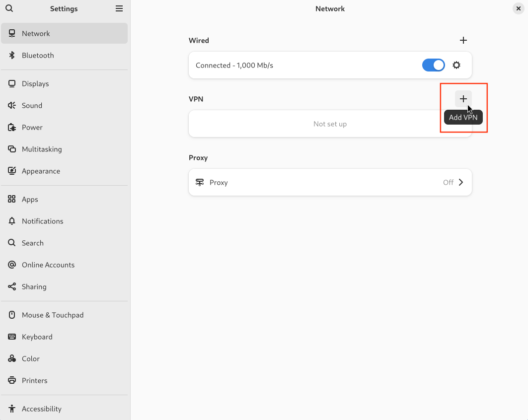Click the Online Accounts at-sign icon
This screenshot has width=528, height=420.
point(12,265)
